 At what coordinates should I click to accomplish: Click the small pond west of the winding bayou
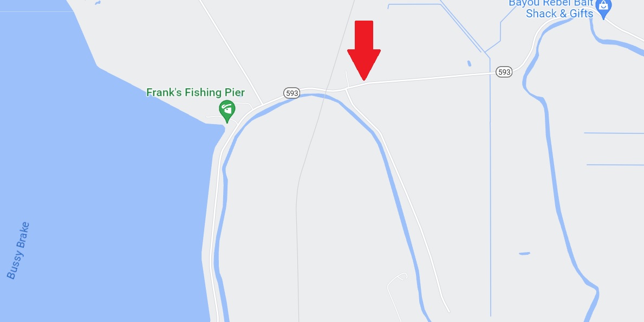point(524,253)
